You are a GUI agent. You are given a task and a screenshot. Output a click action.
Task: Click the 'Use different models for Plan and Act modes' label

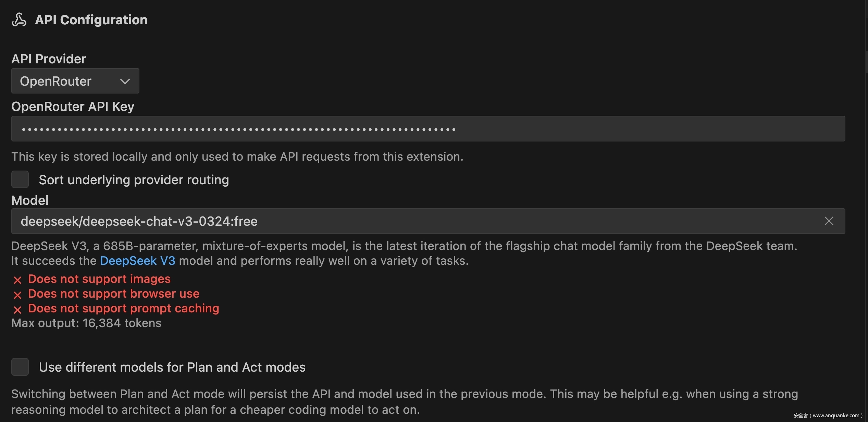click(x=172, y=367)
